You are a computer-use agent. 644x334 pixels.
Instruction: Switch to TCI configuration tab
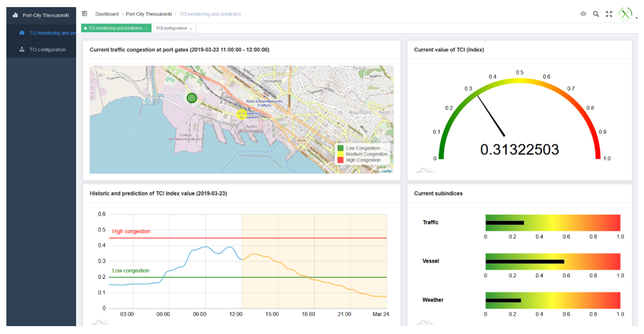(172, 28)
